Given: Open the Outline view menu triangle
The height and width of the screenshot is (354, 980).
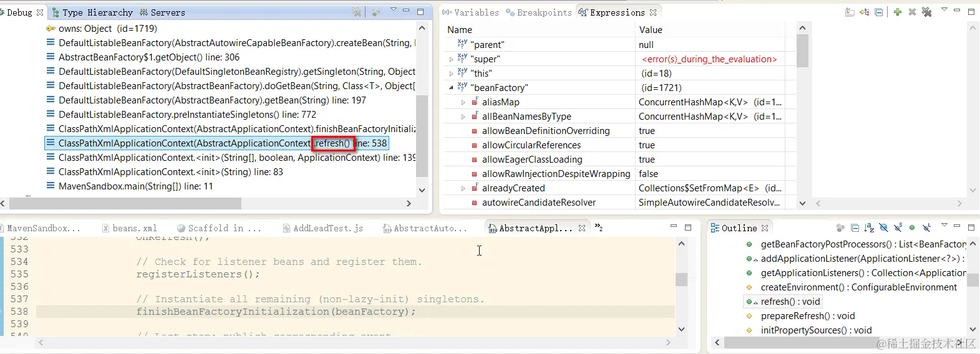Looking at the screenshot, I should point(944,226).
